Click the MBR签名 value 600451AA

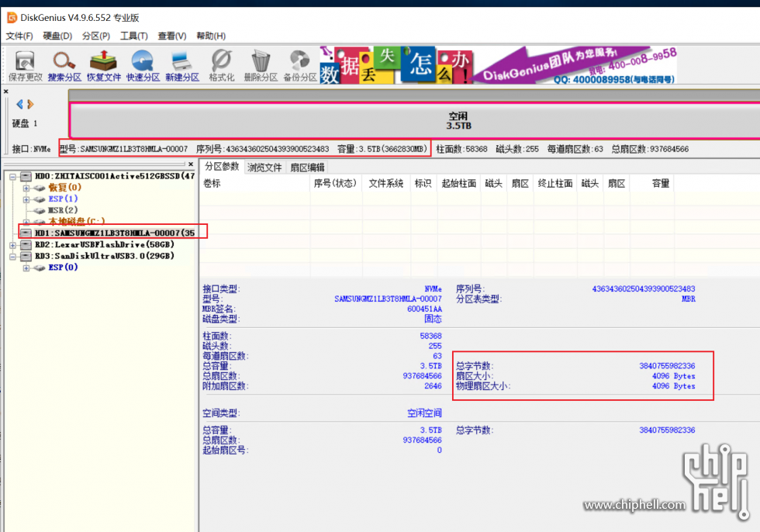[x=425, y=309]
